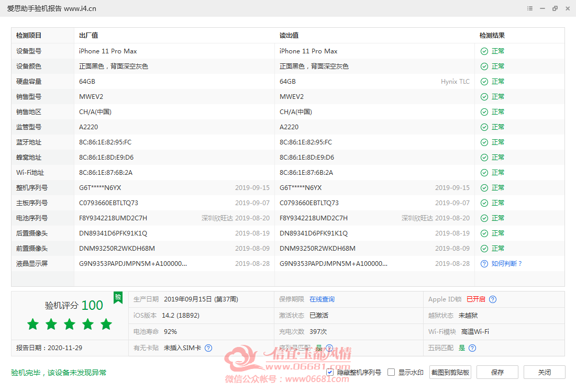Open the 如何判断？ link
Image resolution: width=576 pixels, height=392 pixels.
(x=507, y=264)
